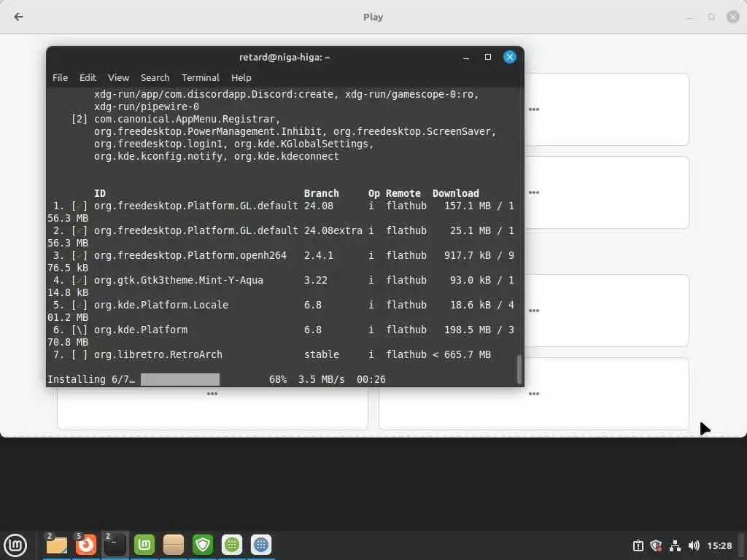Screen dimensions: 747x560
Task: Click the '68%' progress percentage
Action: pos(278,379)
